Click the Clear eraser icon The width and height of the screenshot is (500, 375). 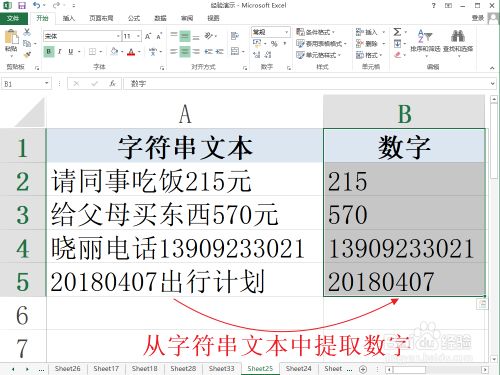tap(397, 54)
